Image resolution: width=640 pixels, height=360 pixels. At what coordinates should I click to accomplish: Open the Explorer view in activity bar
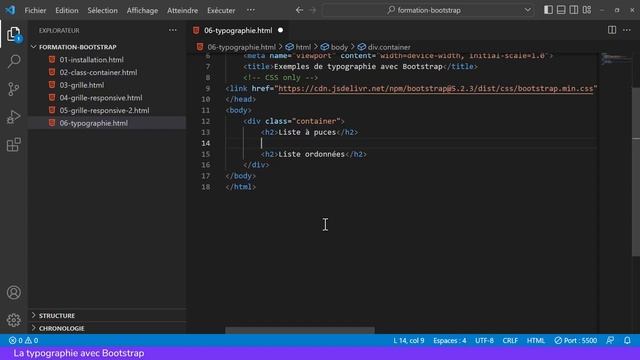click(x=13, y=34)
